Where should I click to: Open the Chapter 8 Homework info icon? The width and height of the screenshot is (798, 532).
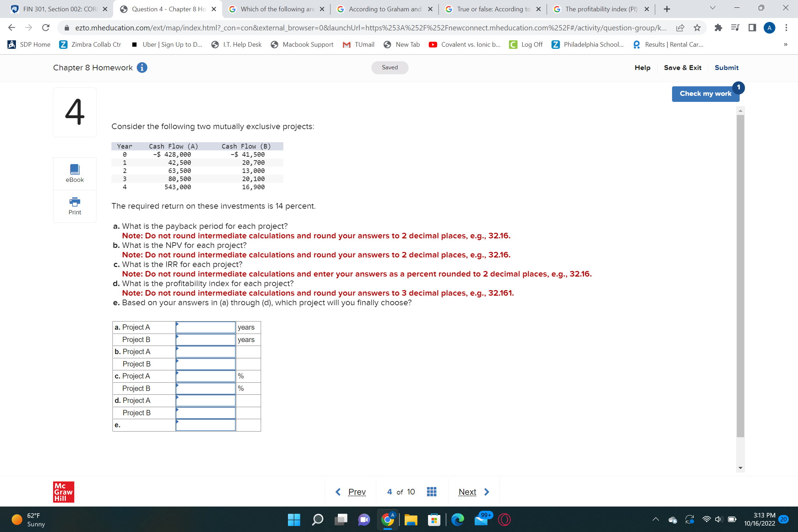[142, 68]
